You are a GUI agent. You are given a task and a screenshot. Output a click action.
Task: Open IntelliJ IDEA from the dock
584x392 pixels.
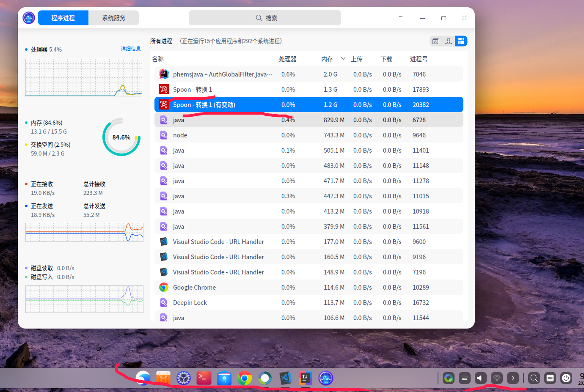point(305,378)
